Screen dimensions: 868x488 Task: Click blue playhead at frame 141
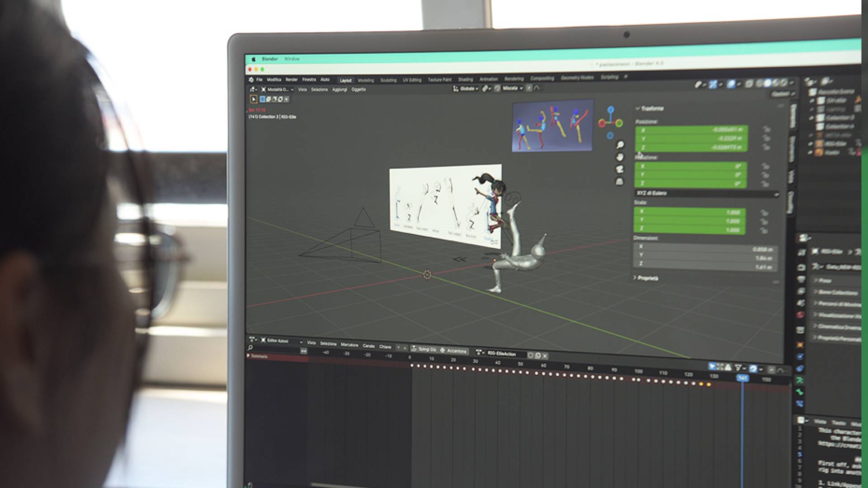[x=742, y=378]
